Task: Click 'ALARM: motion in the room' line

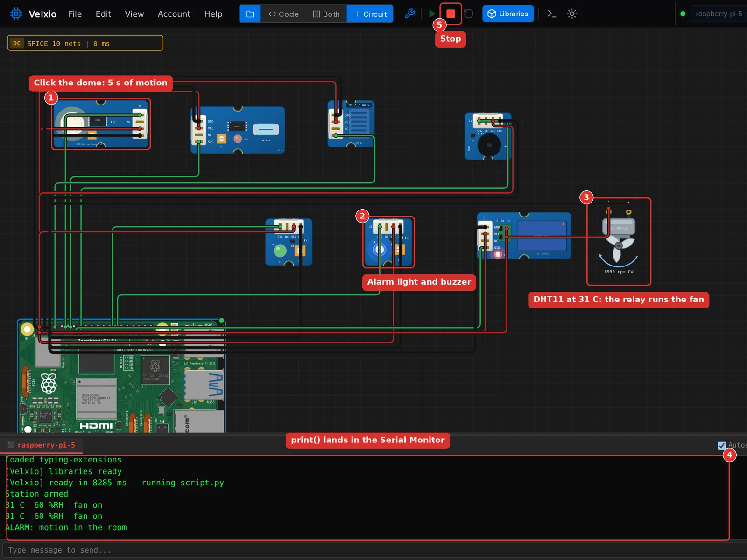Action: 66,527
